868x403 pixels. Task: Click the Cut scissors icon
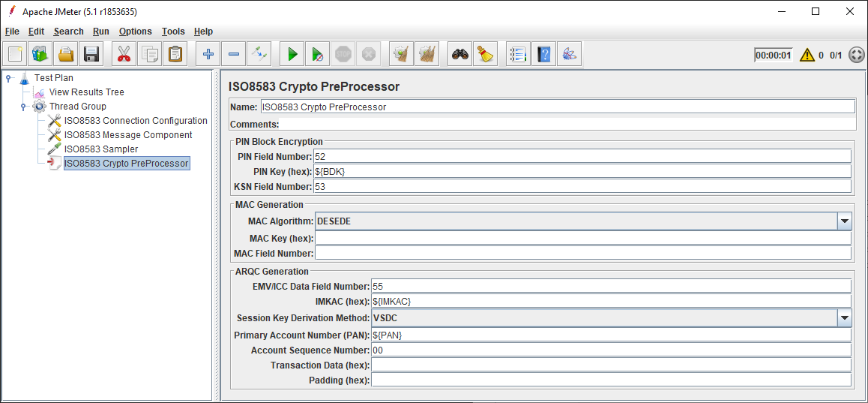pos(124,54)
